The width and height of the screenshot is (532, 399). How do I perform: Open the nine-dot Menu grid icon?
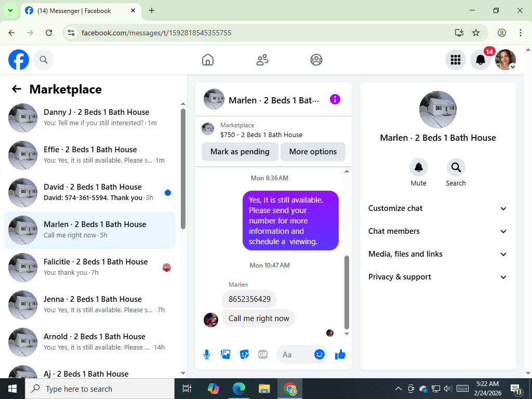click(x=455, y=60)
